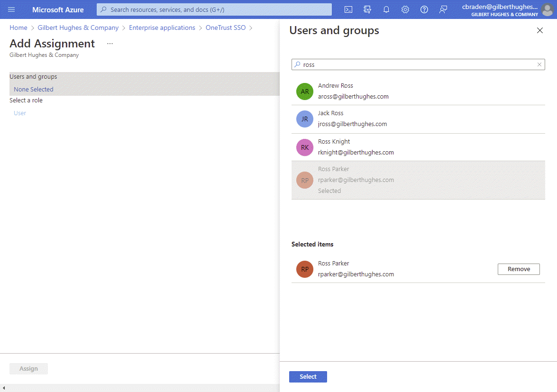Open Cloud Shell from top bar
Viewport: 557px width, 392px height.
tap(348, 9)
